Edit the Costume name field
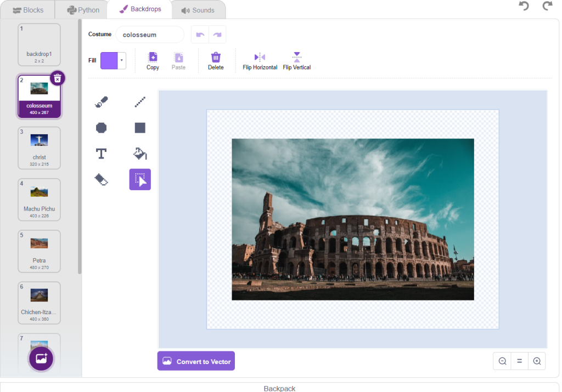562x392 pixels. [x=149, y=35]
